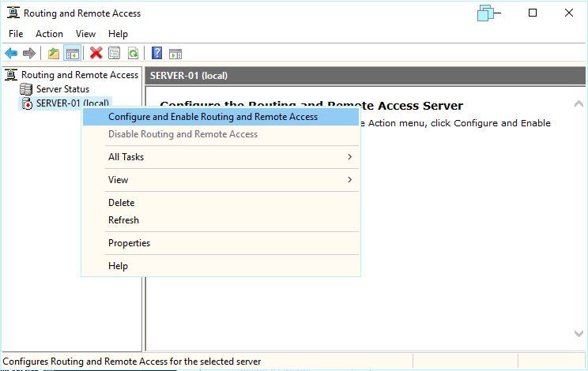Screen dimensions: 588x371
Task: Open the Action menu in menu bar
Action: point(49,34)
